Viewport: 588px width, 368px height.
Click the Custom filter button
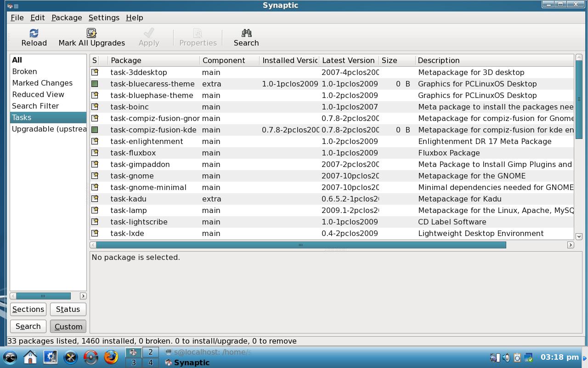pyautogui.click(x=68, y=327)
